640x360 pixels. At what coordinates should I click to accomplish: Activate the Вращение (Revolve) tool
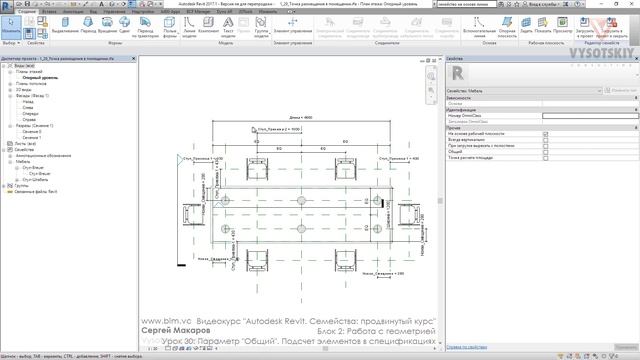107,25
